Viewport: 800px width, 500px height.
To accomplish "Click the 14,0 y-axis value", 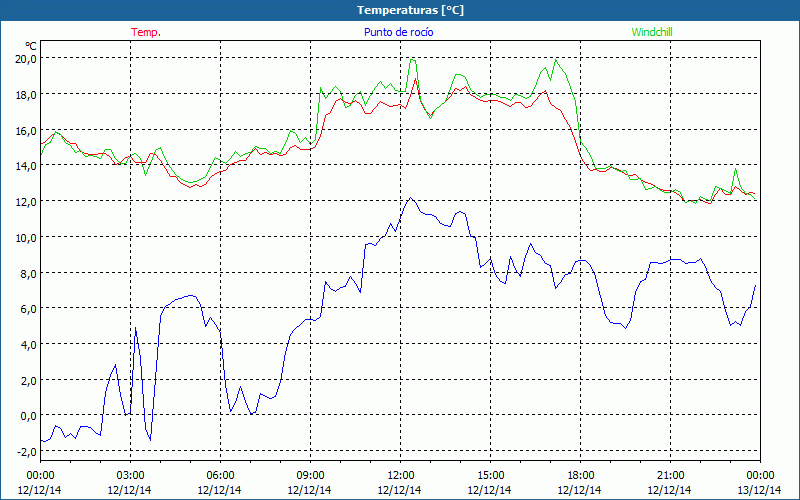I will [27, 166].
